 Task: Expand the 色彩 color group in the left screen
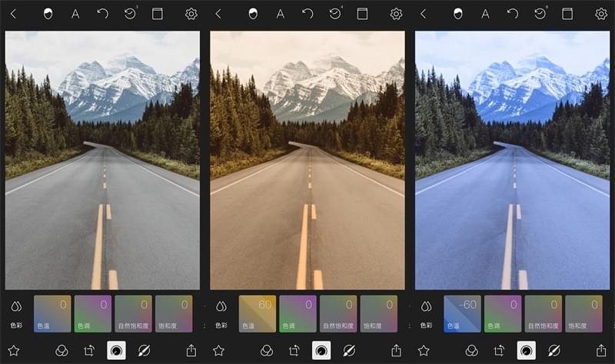pyautogui.click(x=16, y=313)
